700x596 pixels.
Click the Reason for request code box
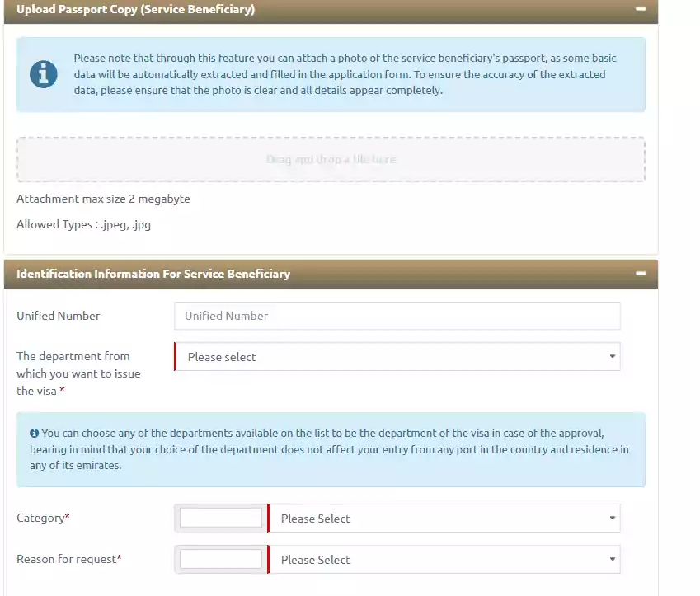point(218,559)
